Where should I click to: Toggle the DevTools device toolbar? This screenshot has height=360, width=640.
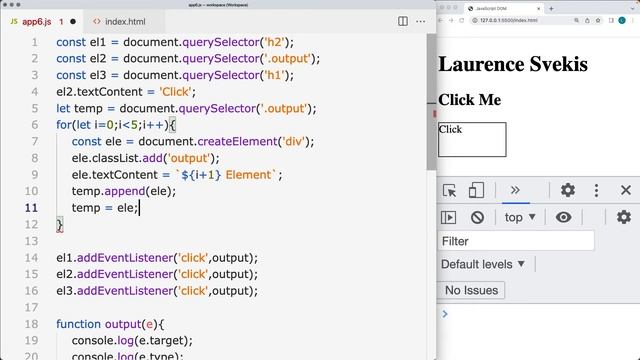476,191
